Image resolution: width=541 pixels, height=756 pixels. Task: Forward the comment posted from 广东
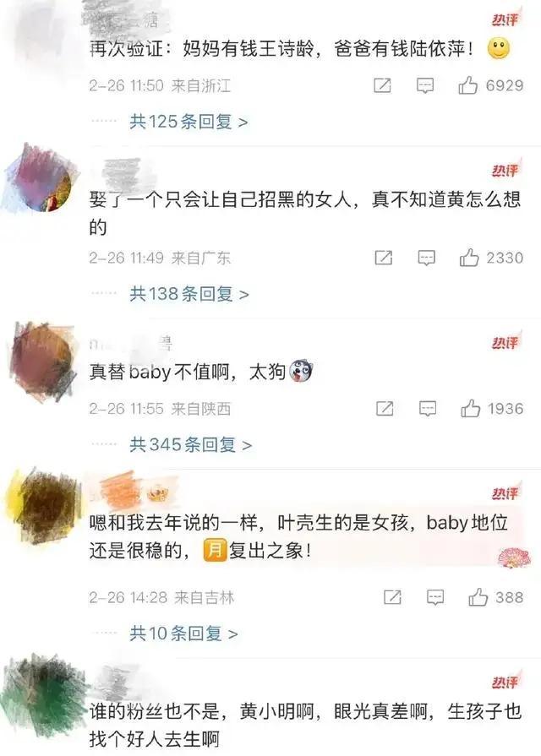[384, 258]
